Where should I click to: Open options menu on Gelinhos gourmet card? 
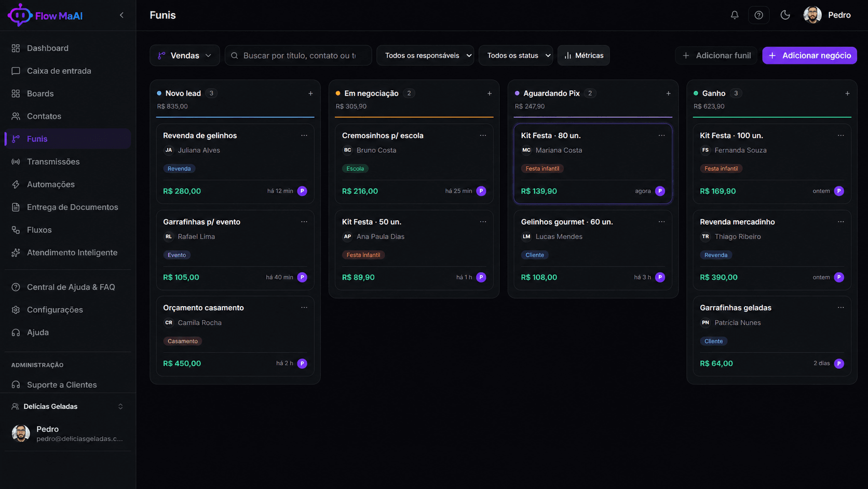click(661, 222)
